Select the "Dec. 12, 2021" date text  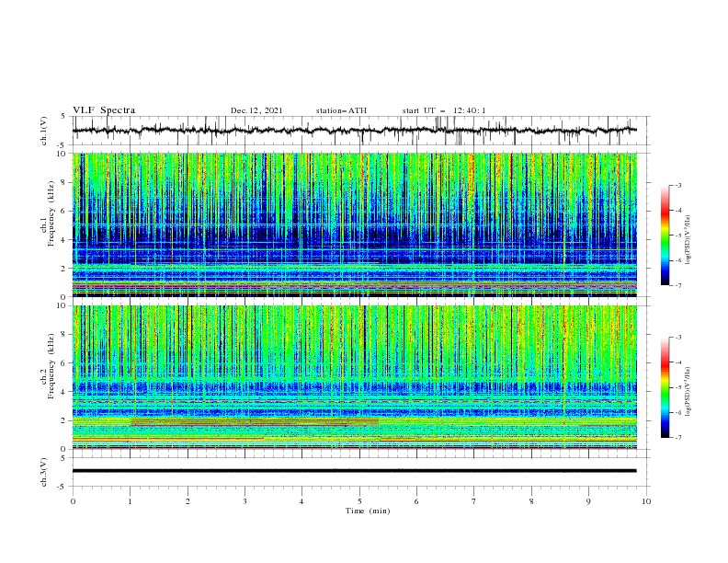[256, 110]
